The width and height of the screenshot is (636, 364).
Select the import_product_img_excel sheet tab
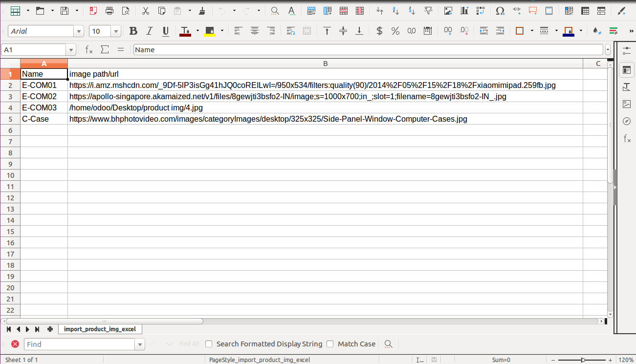coord(100,329)
